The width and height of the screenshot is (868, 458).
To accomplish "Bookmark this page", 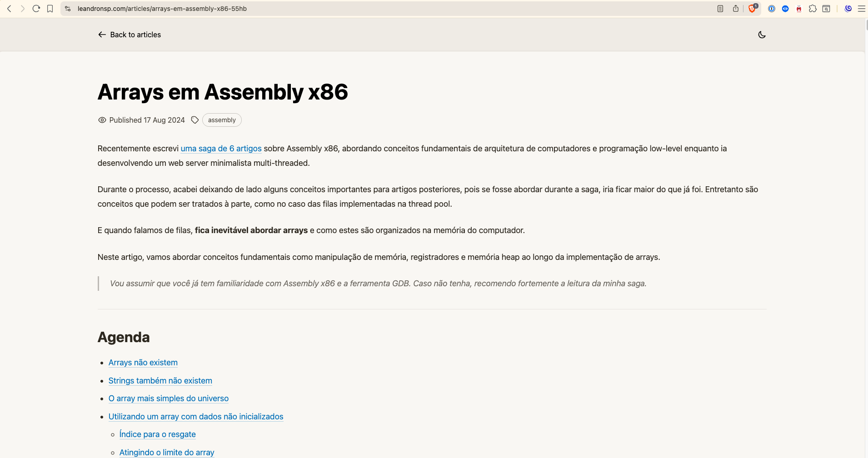I will pyautogui.click(x=50, y=9).
